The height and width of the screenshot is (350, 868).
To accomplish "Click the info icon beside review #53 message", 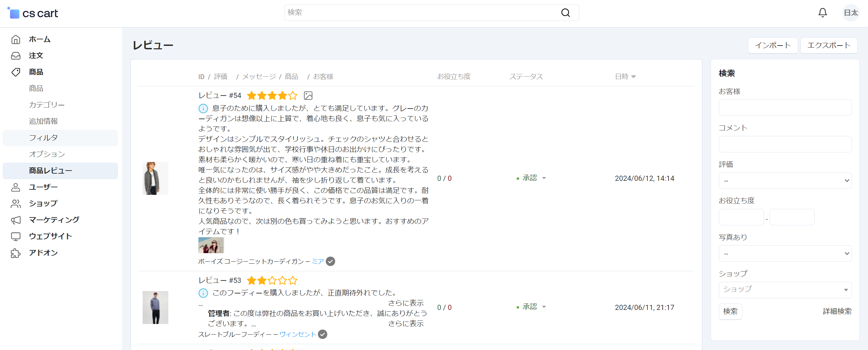I will click(x=203, y=293).
